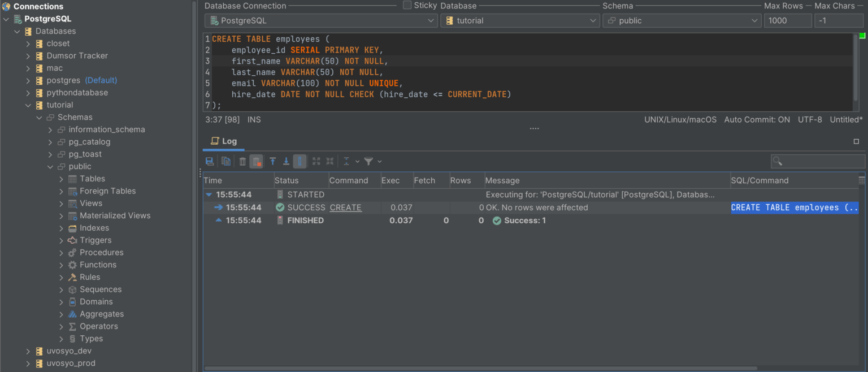Screen dimensions: 868x372
Task: Click the table grid icon beside SQL/Command header
Action: click(861, 180)
